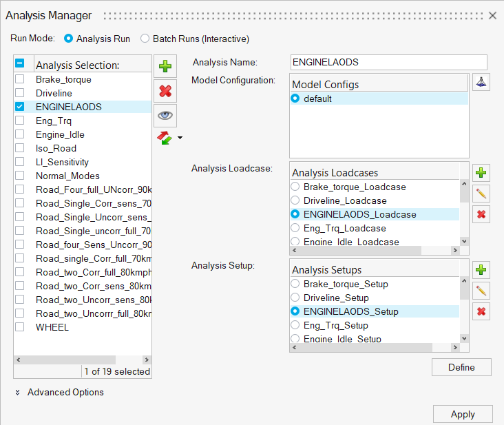
Task: Click right arrow of Analysis Loadcases horizontal scrollbar
Action: [455, 250]
